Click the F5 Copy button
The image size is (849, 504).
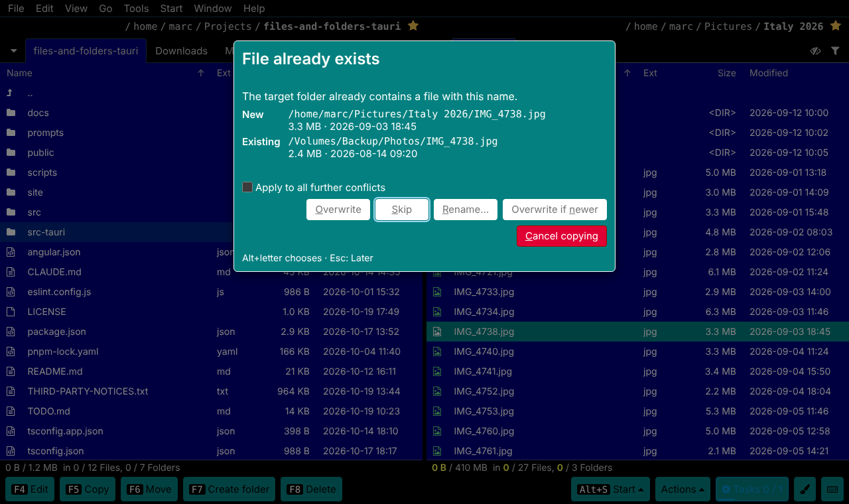[88, 489]
